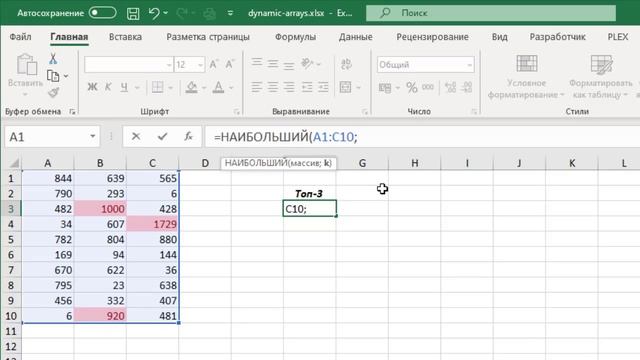Viewport: 640px width, 360px height.
Task: Open Insert Function fx dialog
Action: tap(188, 136)
